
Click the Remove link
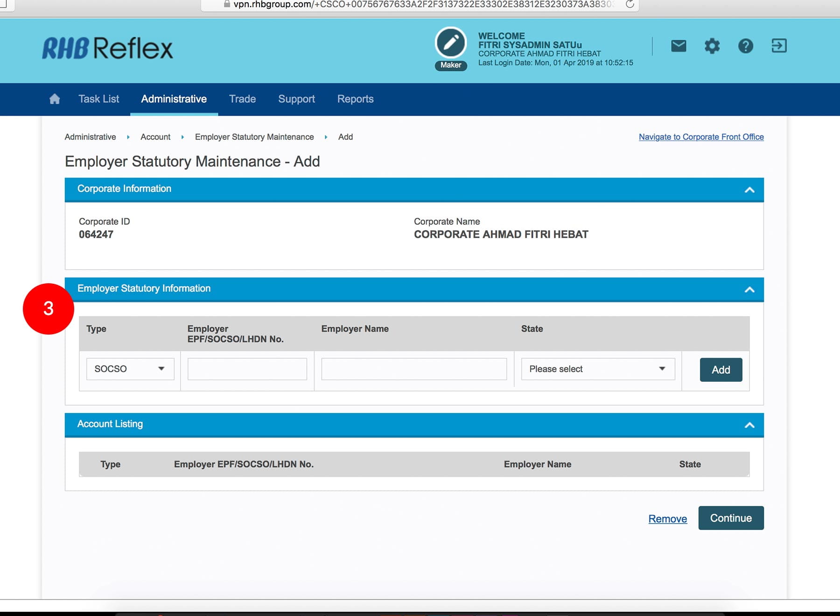[667, 518]
